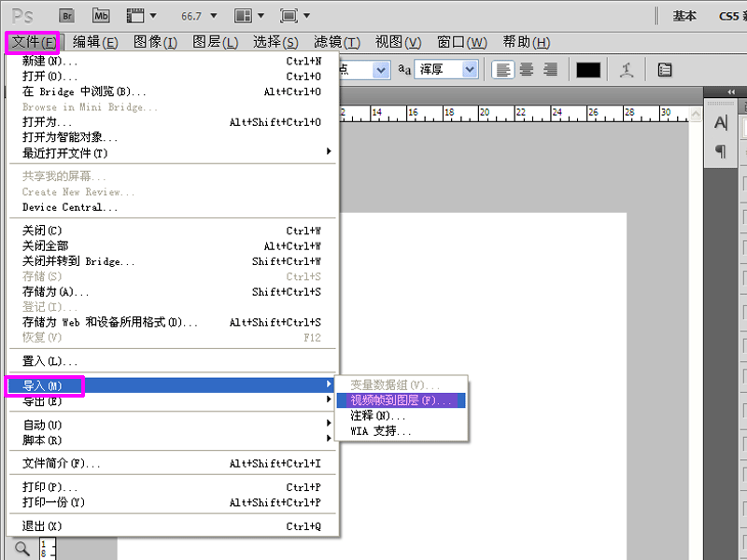The height and width of the screenshot is (560, 747).
Task: Select the 导入(M) menu entry
Action: (x=173, y=385)
